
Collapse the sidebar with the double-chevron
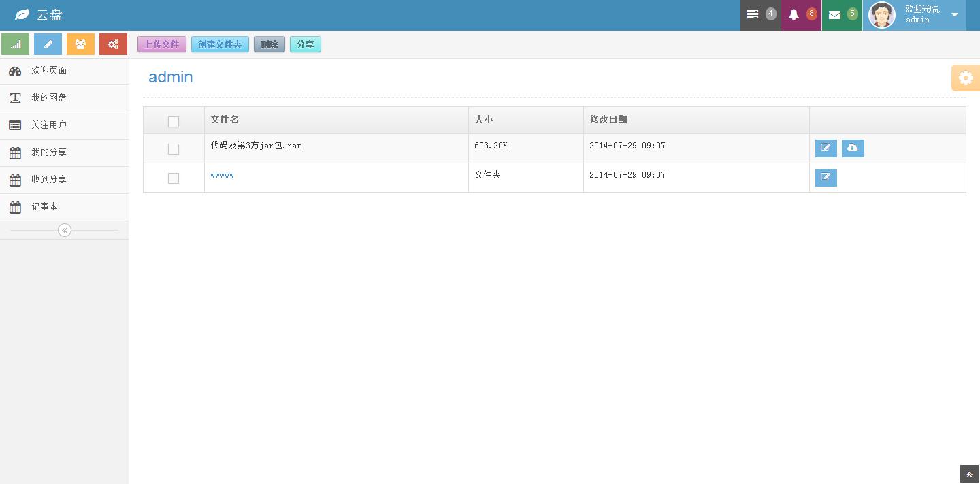point(65,230)
